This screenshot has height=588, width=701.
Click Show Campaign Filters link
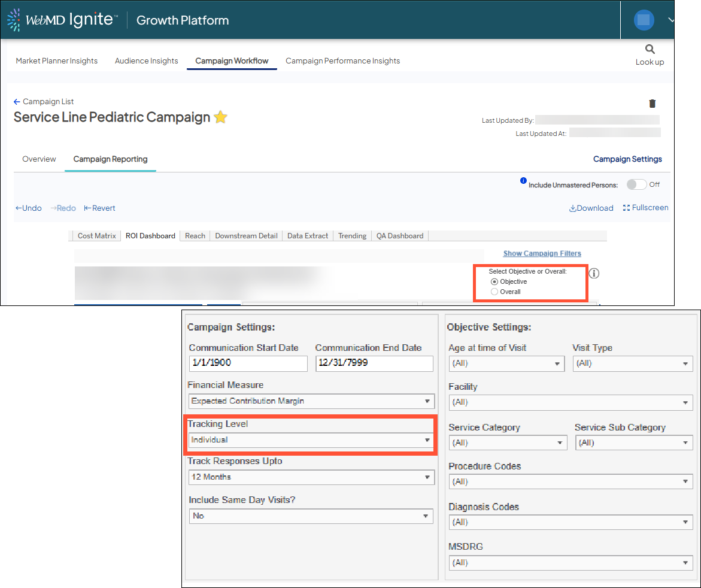tap(542, 253)
